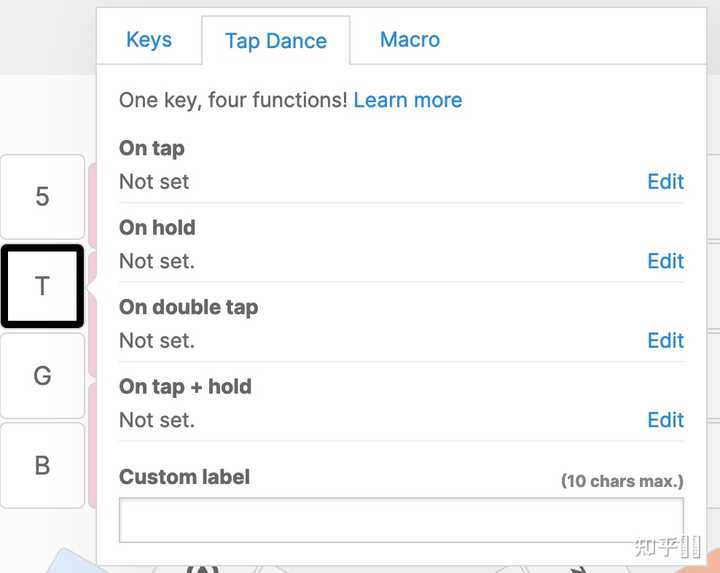Follow the Learn more link

pyautogui.click(x=408, y=100)
